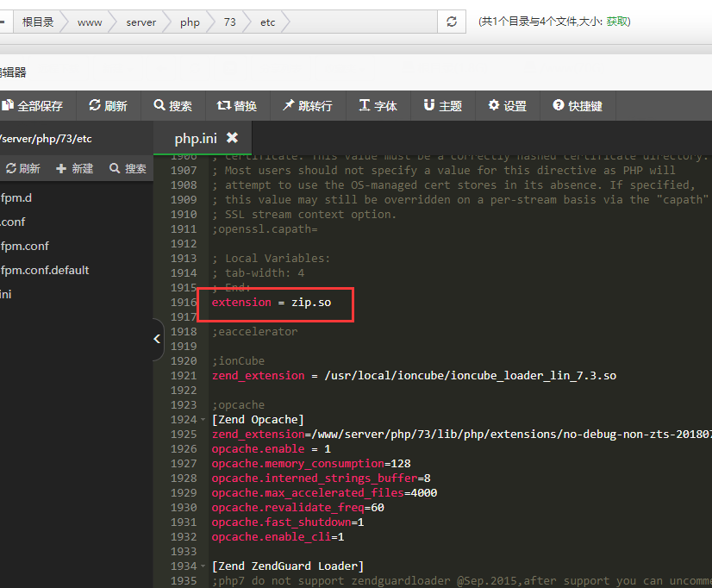Click the save all (全部保存) toolbar button
712x588 pixels.
click(x=33, y=106)
